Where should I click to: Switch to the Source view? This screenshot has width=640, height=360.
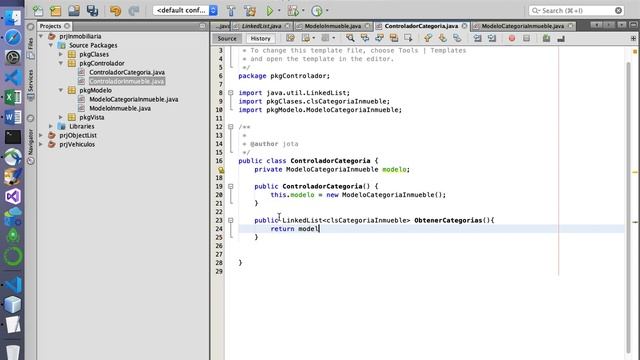coord(227,38)
